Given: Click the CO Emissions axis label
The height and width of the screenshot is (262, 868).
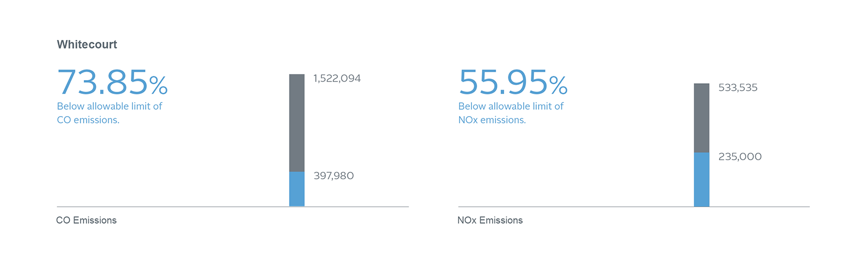Looking at the screenshot, I should [86, 220].
